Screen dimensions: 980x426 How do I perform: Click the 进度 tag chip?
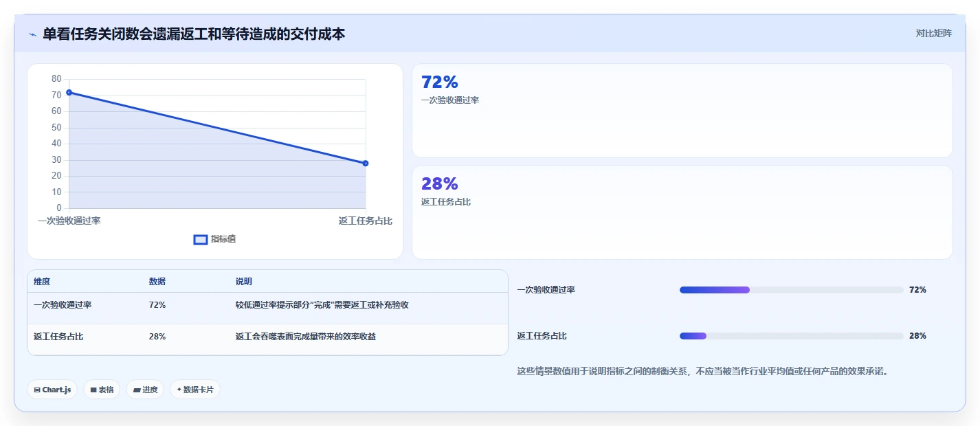[x=145, y=390]
